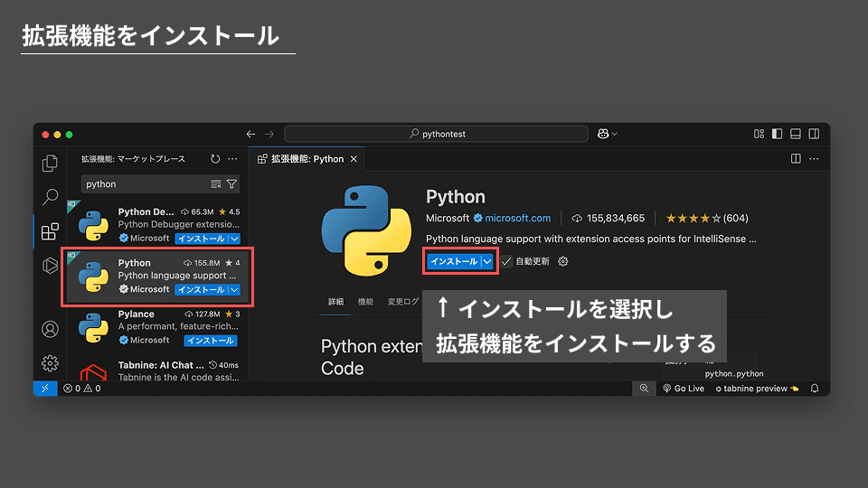Select the 拡張機能: Python editor tab
This screenshot has height=488, width=868.
(x=307, y=159)
